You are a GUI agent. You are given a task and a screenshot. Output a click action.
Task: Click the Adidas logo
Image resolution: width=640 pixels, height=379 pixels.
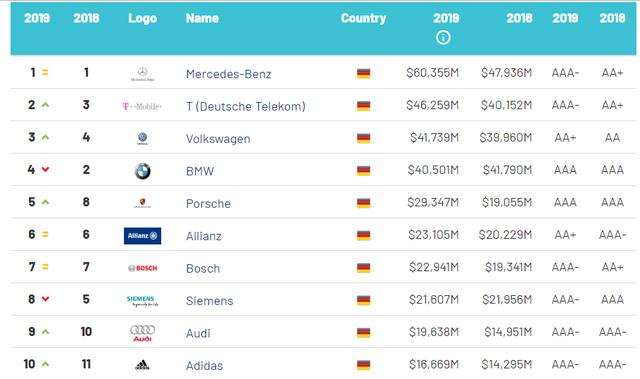(x=142, y=365)
